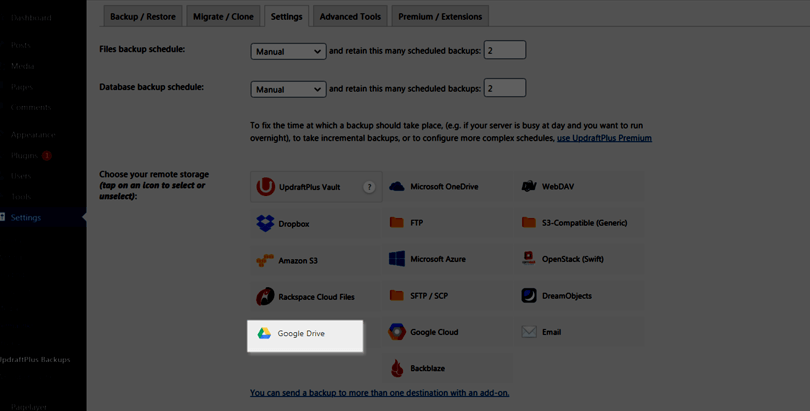Open UpdraftPlus Backups in the sidebar submenu
810x411 pixels.
[35, 359]
